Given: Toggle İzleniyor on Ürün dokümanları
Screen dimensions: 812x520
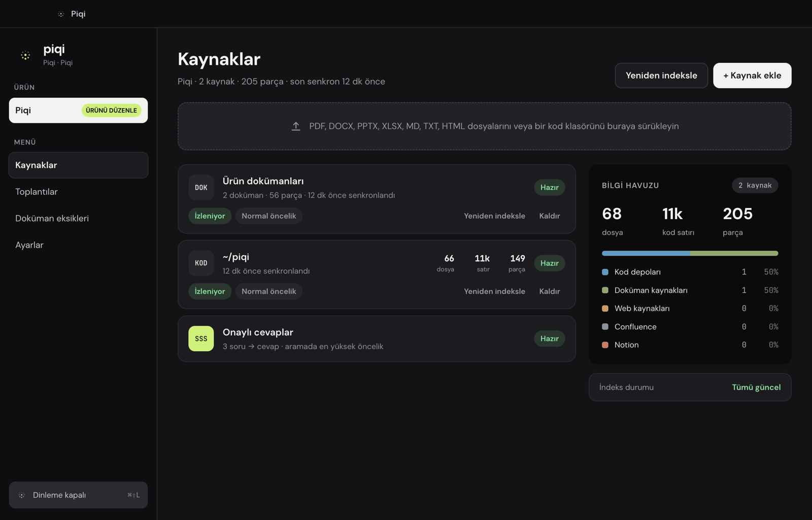Looking at the screenshot, I should pos(210,216).
